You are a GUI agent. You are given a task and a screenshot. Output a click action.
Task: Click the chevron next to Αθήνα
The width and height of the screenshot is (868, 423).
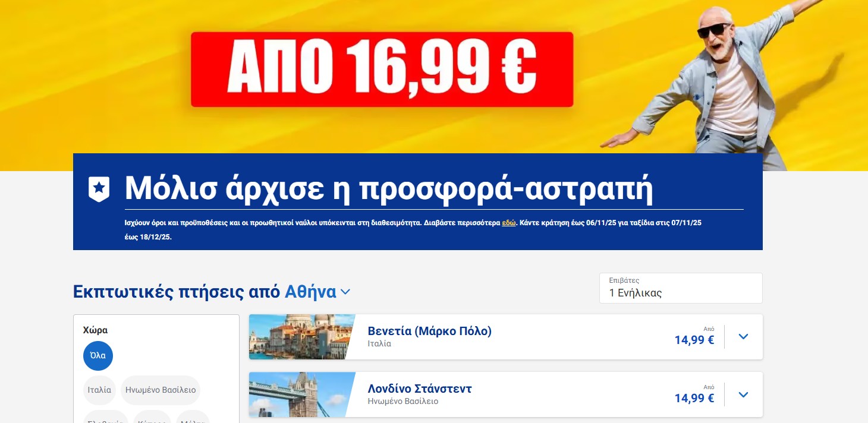click(x=345, y=292)
